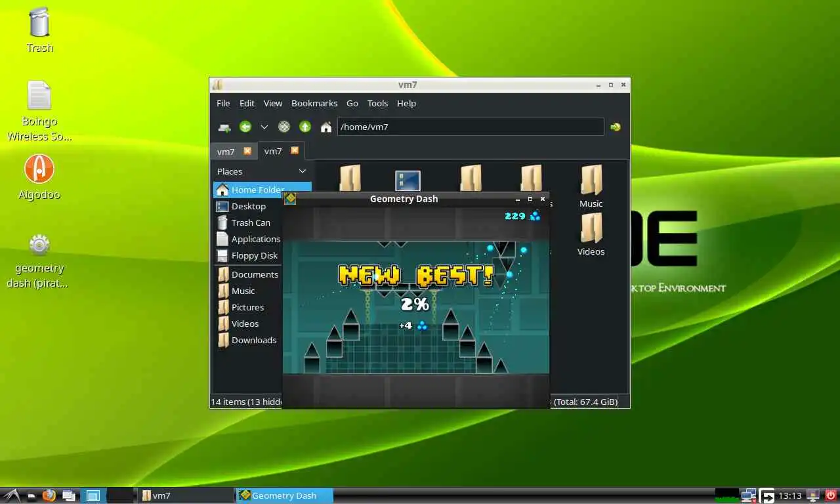Select the Videos folder in file view

point(591,234)
